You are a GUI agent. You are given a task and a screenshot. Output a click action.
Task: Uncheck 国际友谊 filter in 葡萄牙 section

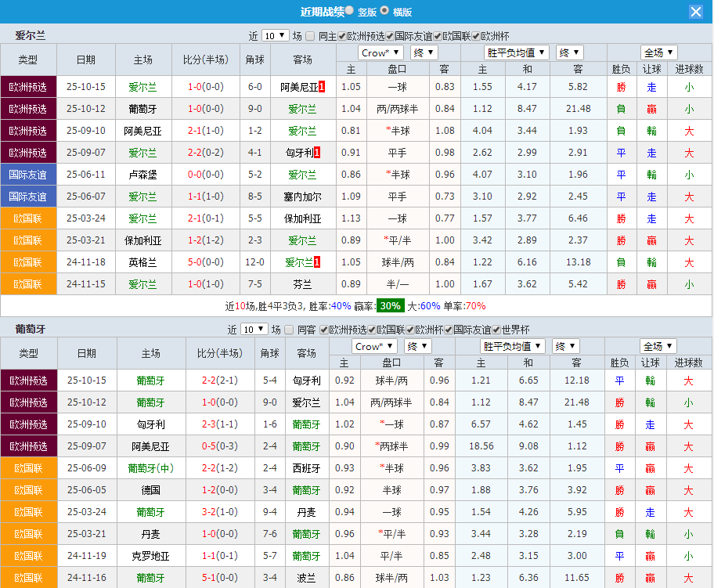tap(448, 329)
